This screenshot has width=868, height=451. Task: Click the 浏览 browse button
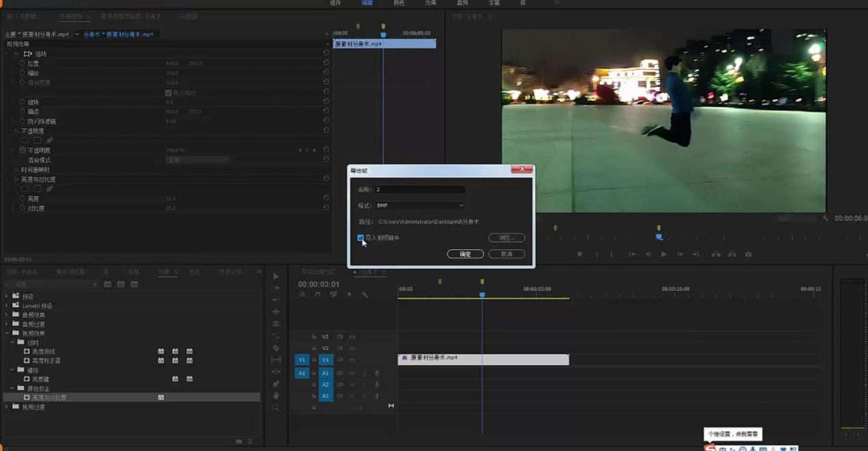(x=506, y=238)
